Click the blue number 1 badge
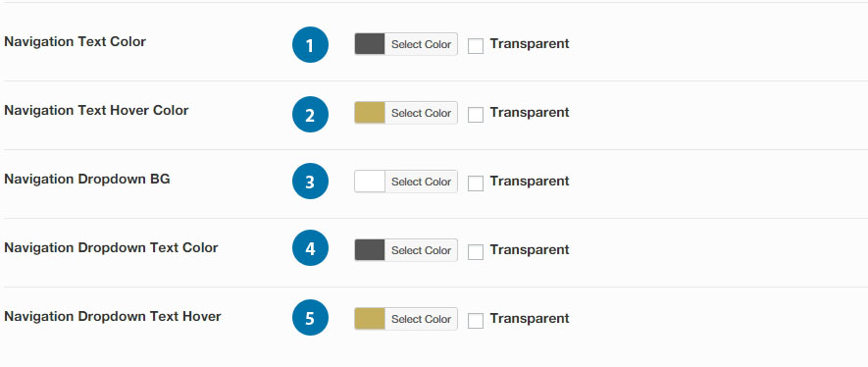 (310, 45)
